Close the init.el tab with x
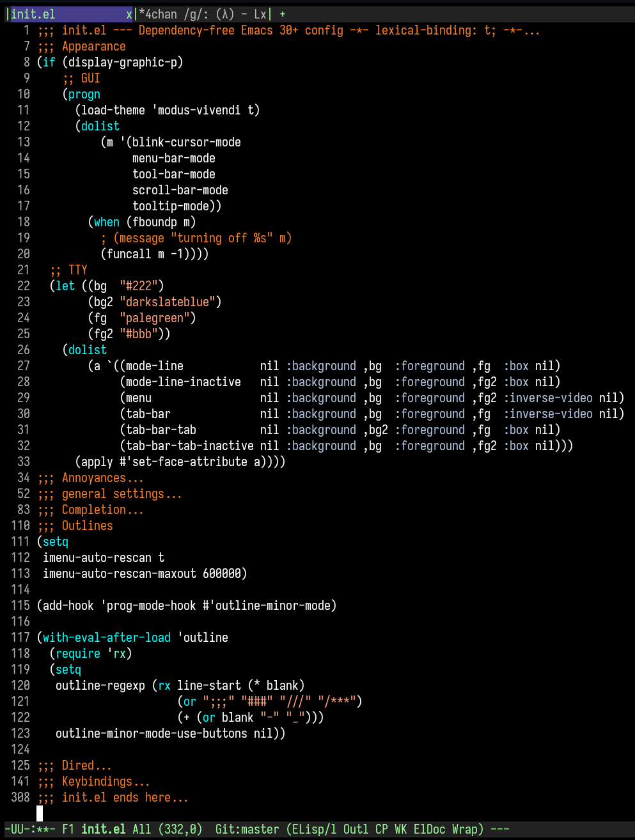This screenshot has width=635, height=840. (129, 14)
